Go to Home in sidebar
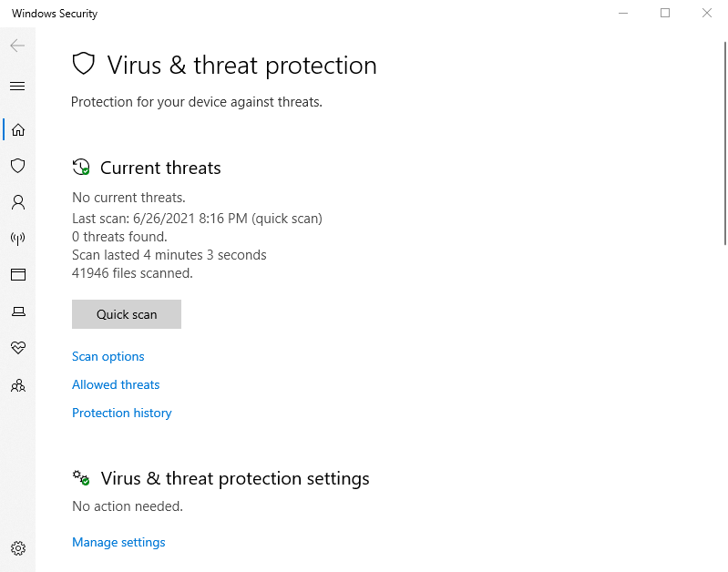The width and height of the screenshot is (728, 572). 17,129
